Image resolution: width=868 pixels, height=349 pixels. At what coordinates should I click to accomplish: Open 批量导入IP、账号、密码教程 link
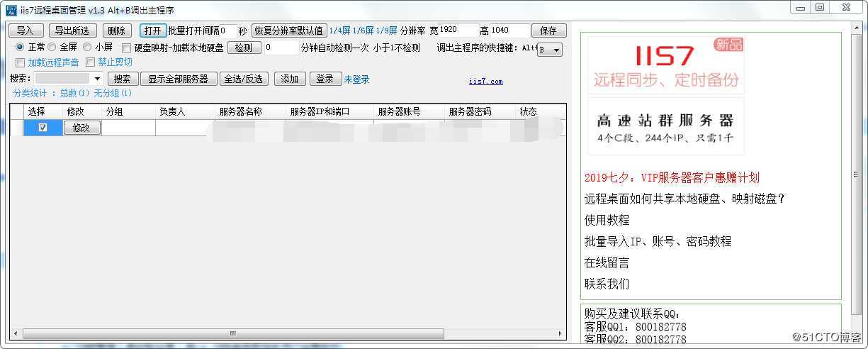(658, 241)
